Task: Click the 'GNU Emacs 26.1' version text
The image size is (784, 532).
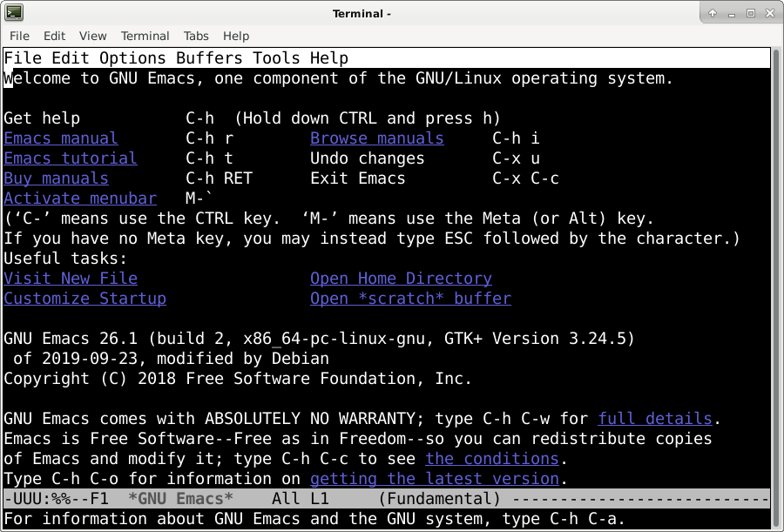Action: (x=71, y=338)
